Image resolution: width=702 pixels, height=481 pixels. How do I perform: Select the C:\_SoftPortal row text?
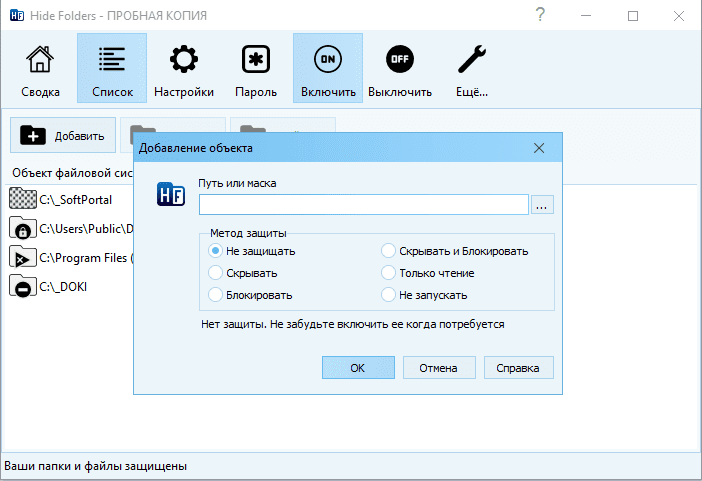(75, 200)
